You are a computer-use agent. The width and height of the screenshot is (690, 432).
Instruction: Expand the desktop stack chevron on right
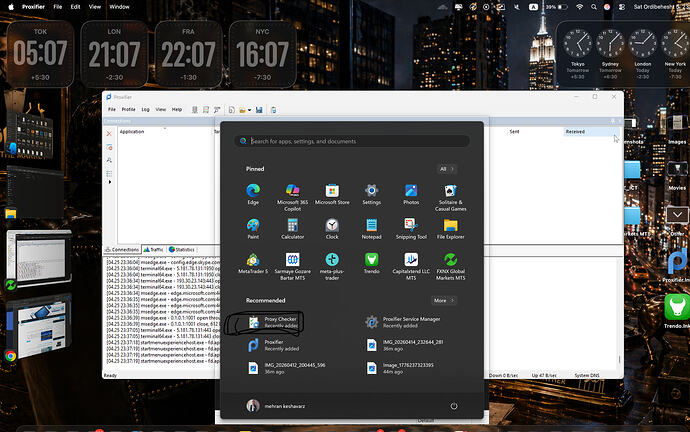click(x=677, y=215)
